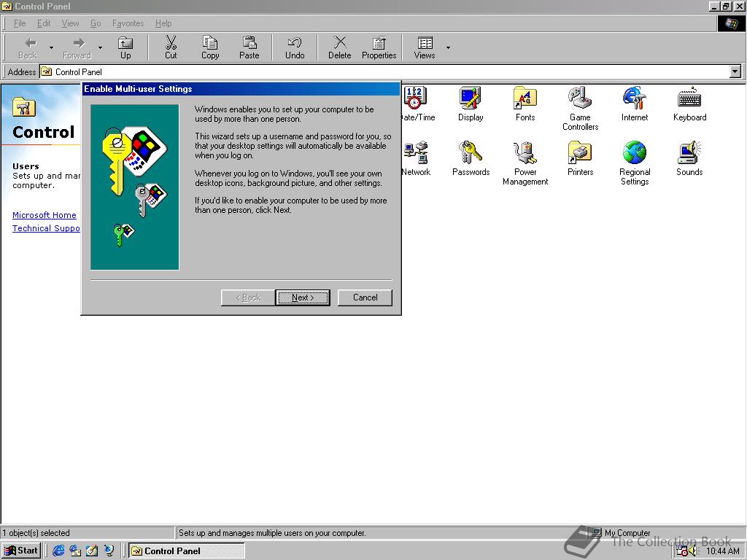Open the Favorites menu
The image size is (747, 560).
[128, 23]
